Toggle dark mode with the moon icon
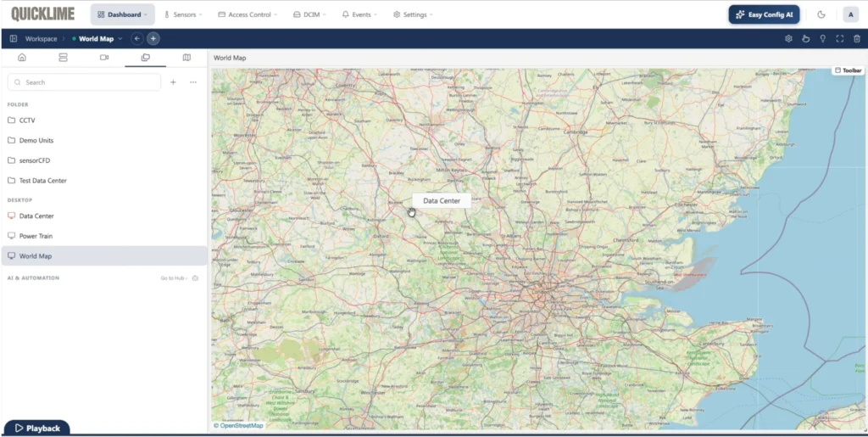This screenshot has width=868, height=437. coord(821,15)
